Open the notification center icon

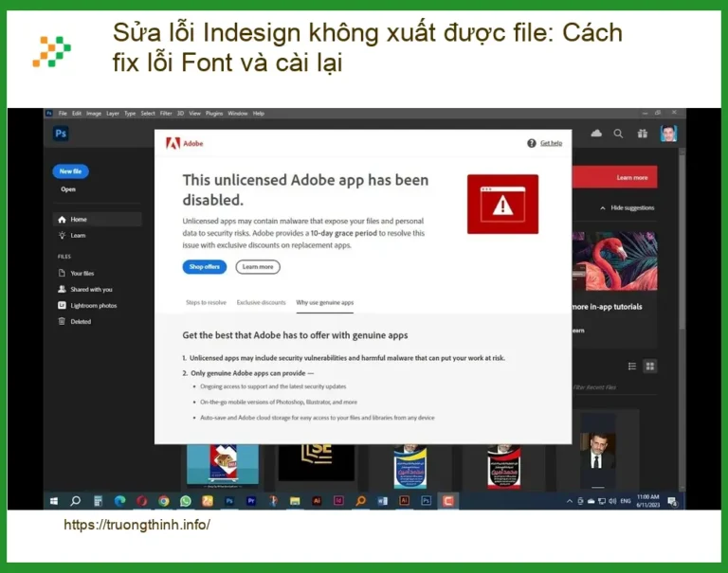(x=672, y=502)
